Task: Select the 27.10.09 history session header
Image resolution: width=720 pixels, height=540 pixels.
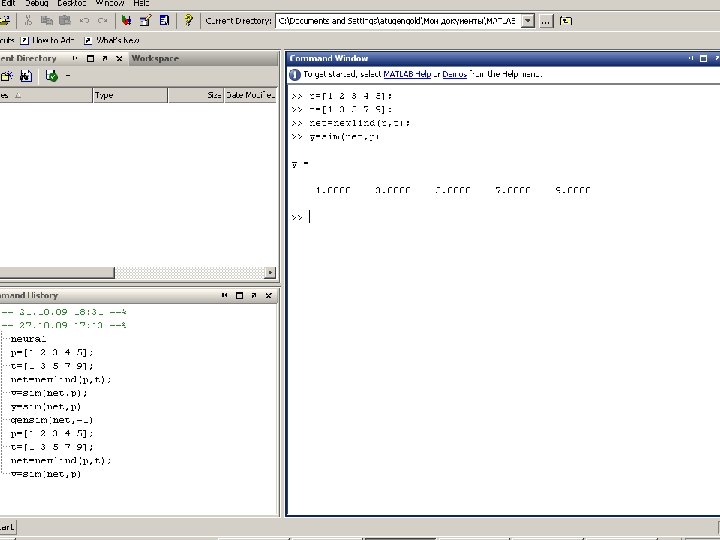Action: [x=64, y=325]
